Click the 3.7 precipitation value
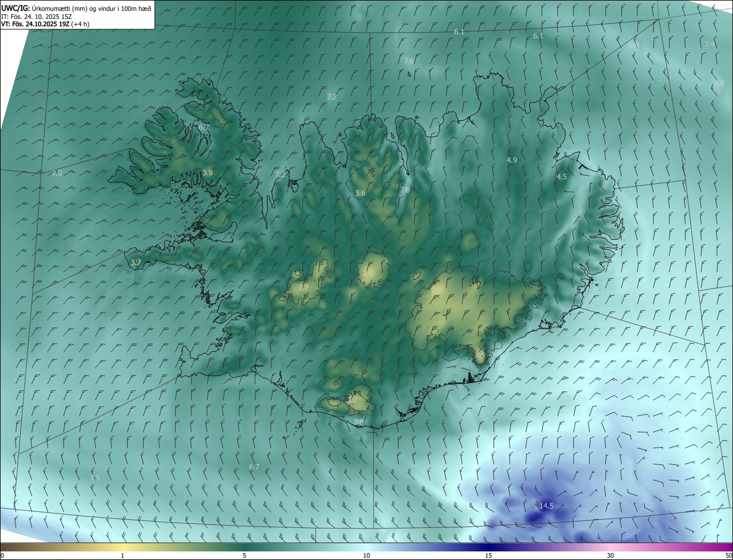 (136, 262)
